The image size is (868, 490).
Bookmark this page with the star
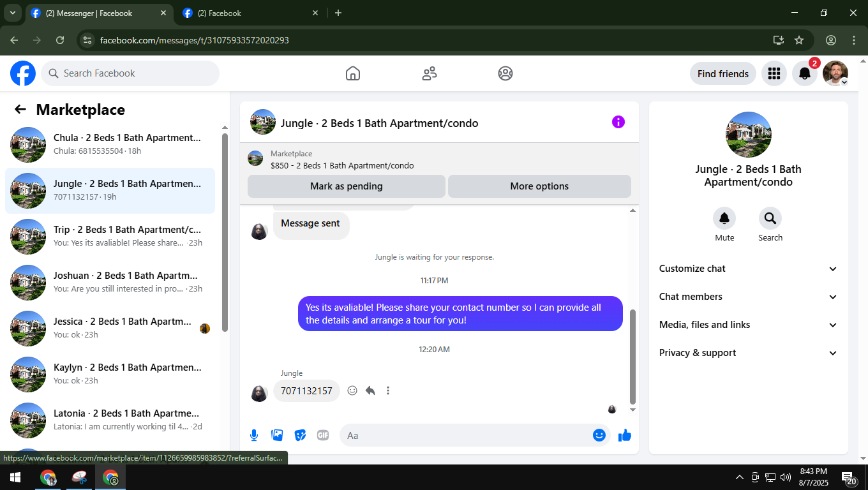click(x=799, y=40)
